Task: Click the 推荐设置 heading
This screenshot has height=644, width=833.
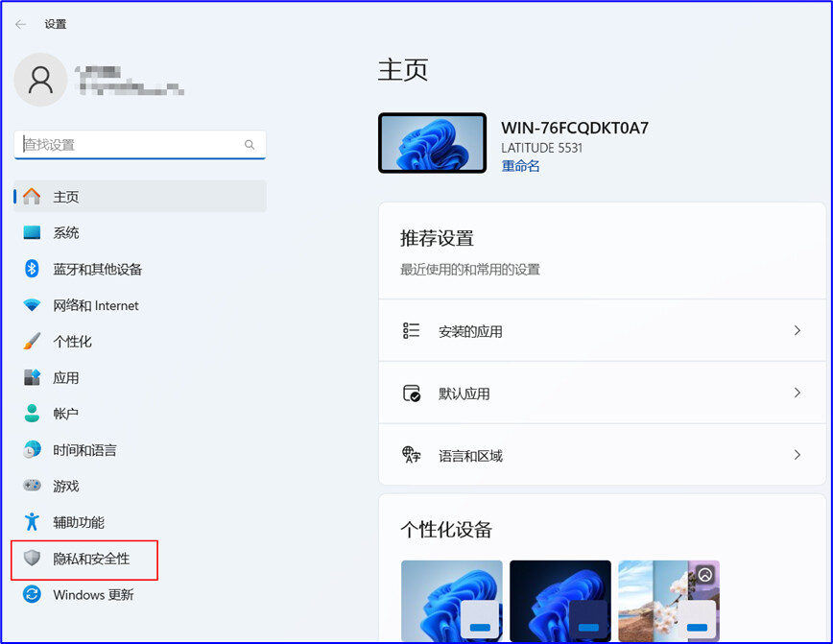Action: [437, 239]
